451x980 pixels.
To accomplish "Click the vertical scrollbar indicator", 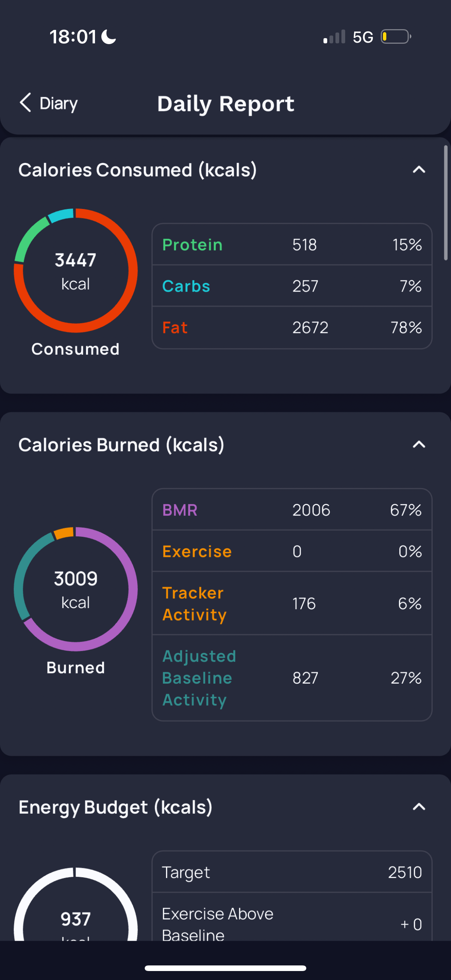I will click(446, 203).
